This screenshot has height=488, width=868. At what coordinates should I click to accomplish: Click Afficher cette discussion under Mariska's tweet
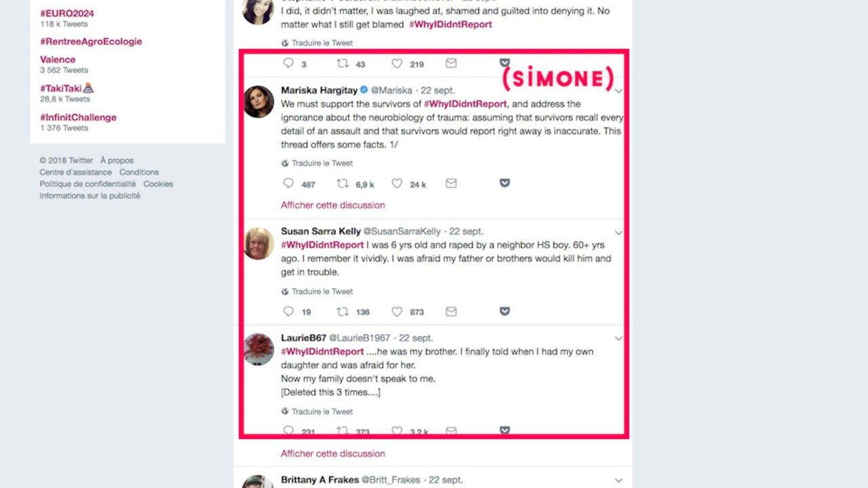333,205
